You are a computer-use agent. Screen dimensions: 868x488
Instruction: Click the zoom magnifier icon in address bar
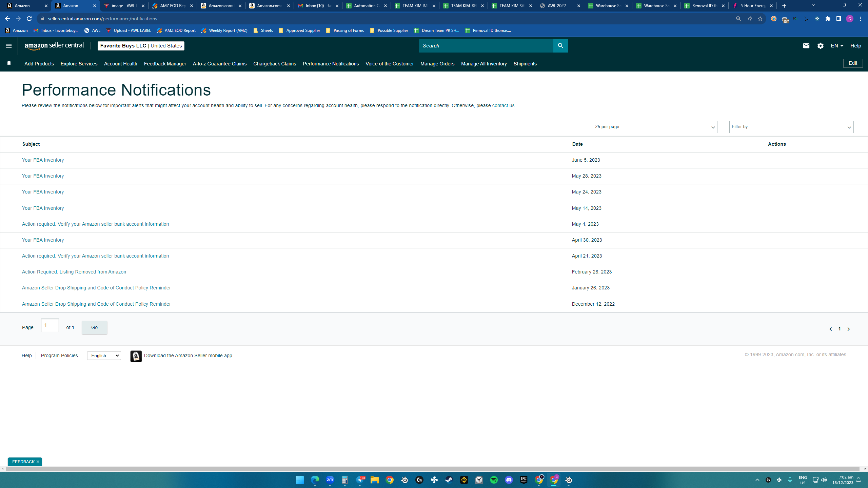pyautogui.click(x=738, y=19)
